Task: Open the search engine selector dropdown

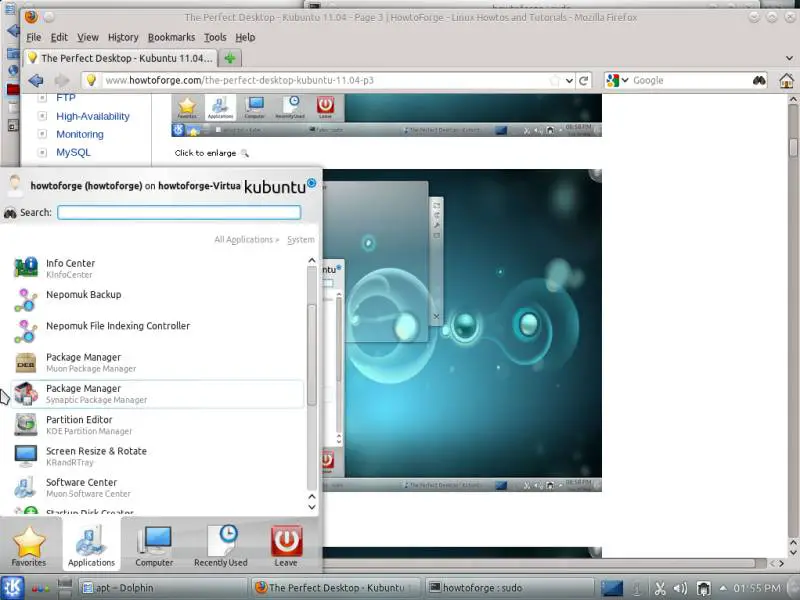Action: coord(617,80)
